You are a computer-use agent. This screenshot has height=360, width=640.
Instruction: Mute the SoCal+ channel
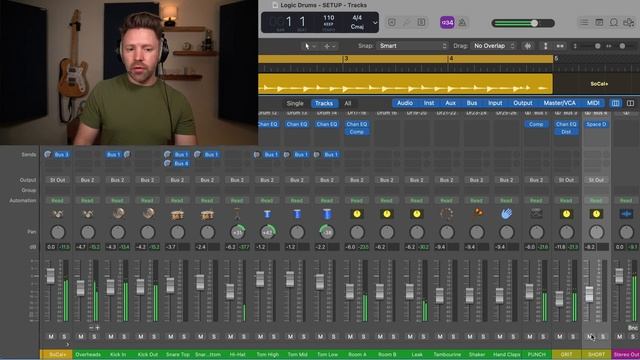[51, 336]
